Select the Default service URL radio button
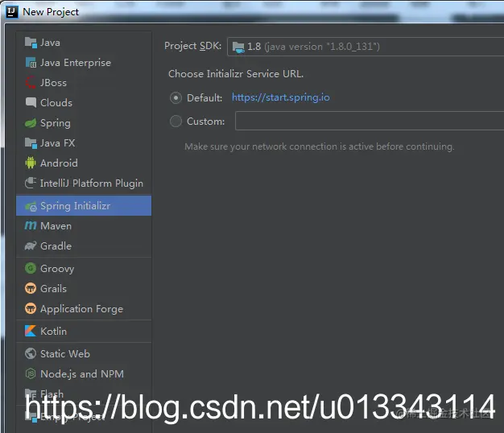 tap(176, 97)
